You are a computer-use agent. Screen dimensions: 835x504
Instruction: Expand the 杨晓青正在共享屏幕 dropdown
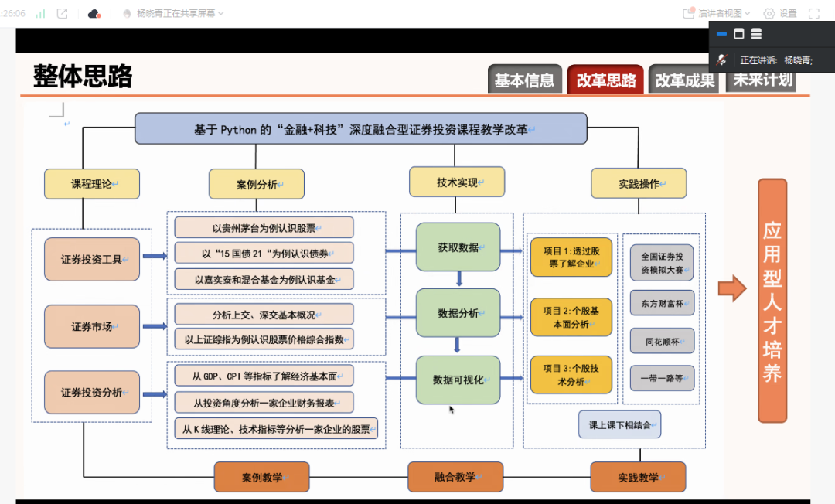click(174, 13)
